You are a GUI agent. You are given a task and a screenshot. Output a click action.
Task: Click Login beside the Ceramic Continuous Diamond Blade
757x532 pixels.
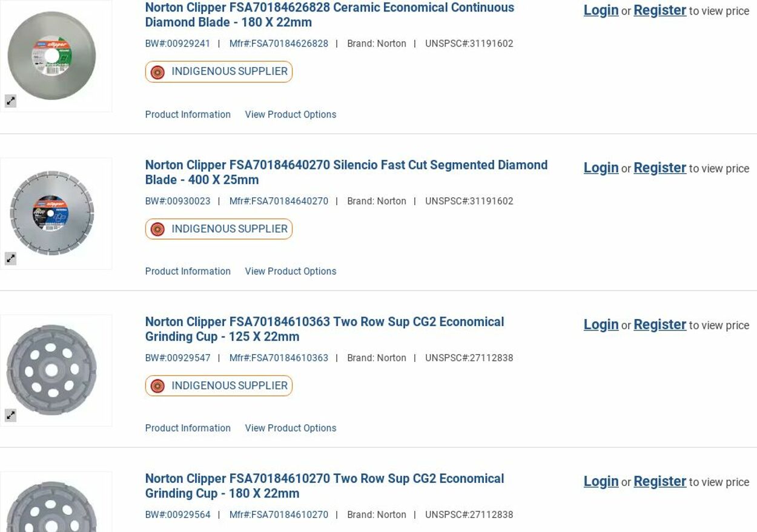pyautogui.click(x=601, y=10)
